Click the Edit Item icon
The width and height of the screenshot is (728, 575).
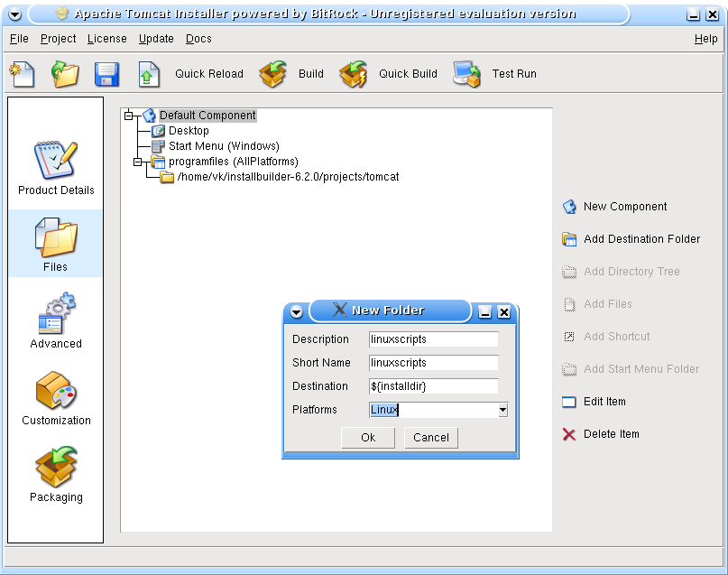(569, 402)
